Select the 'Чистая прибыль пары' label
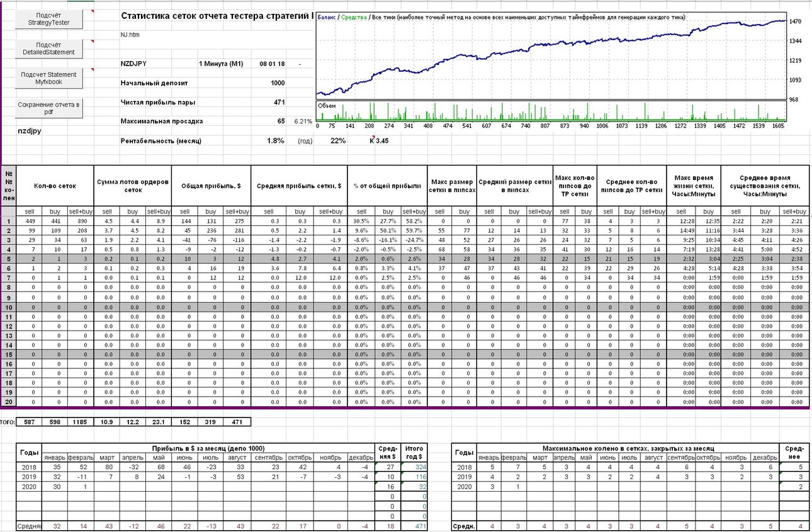812x532 pixels. coord(158,102)
